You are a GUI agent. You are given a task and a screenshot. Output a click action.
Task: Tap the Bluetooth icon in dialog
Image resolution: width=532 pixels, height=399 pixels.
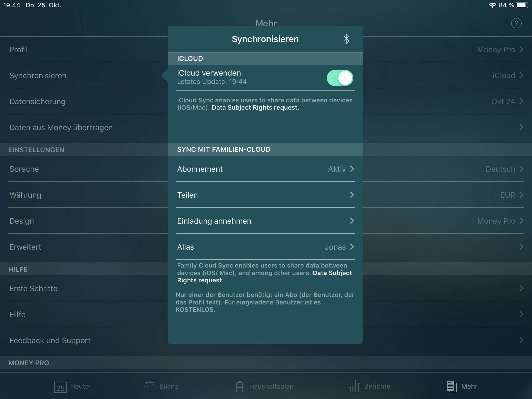point(346,38)
